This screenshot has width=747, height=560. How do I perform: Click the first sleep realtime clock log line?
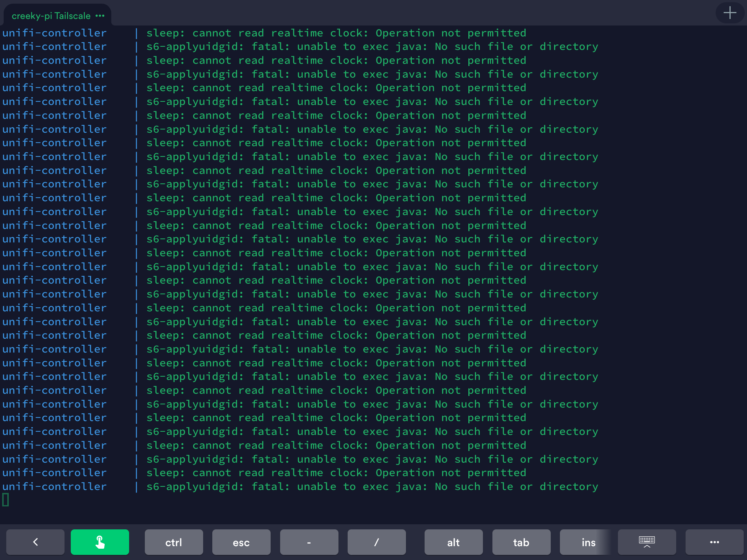pyautogui.click(x=336, y=33)
